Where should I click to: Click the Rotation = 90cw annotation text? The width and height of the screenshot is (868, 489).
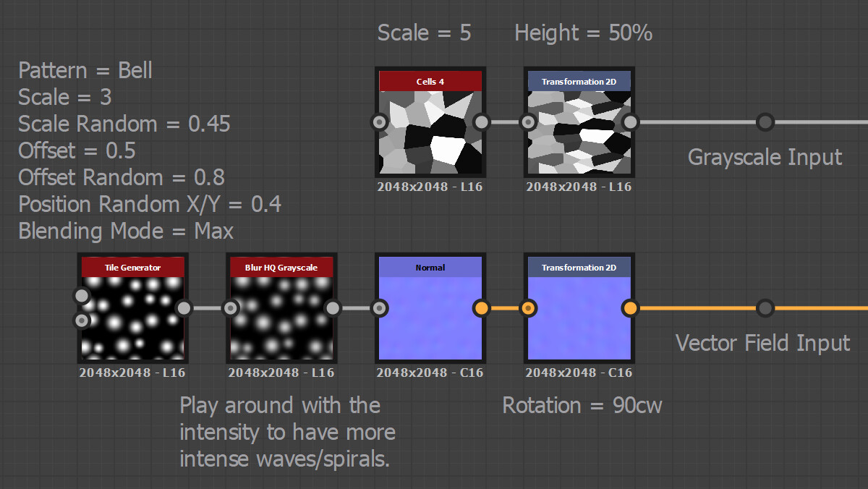click(582, 406)
